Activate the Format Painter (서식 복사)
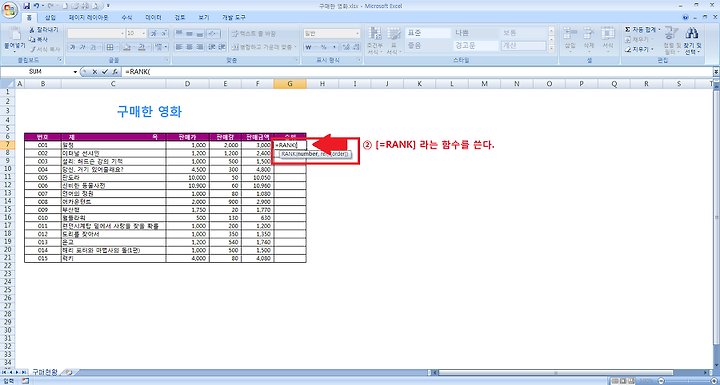 click(44, 49)
